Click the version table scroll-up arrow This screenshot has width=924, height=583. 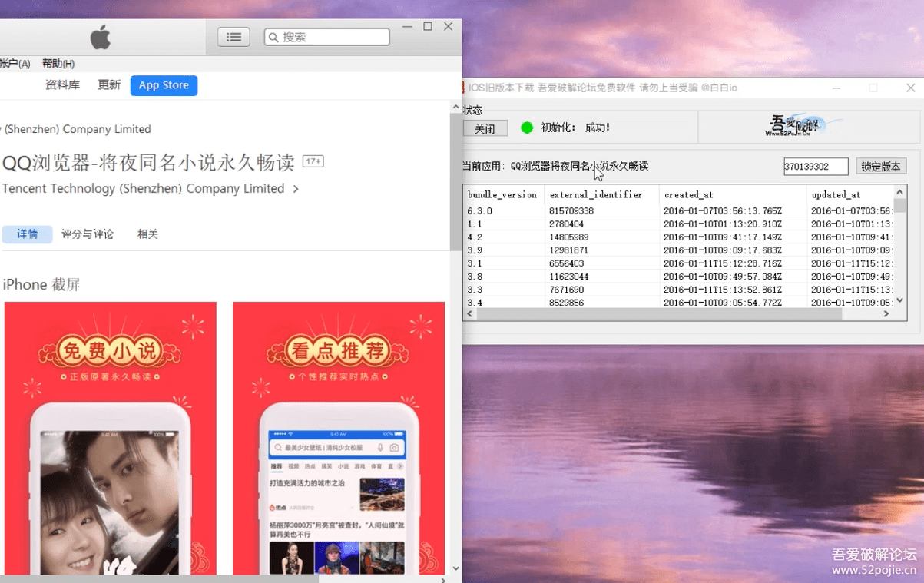point(900,190)
